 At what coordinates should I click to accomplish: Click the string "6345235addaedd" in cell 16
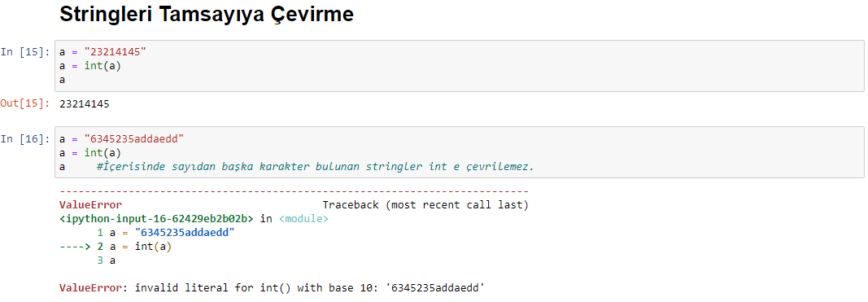click(x=134, y=138)
